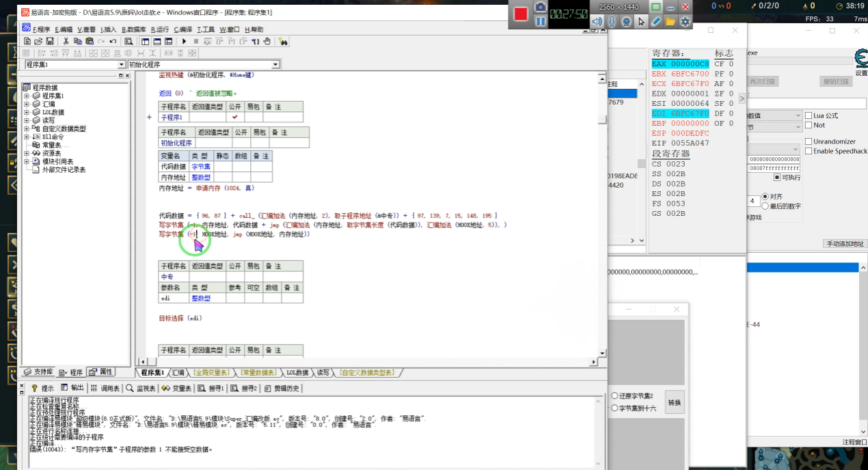Click the third window layout toggle icon
This screenshot has height=470, width=868.
coord(168,42)
